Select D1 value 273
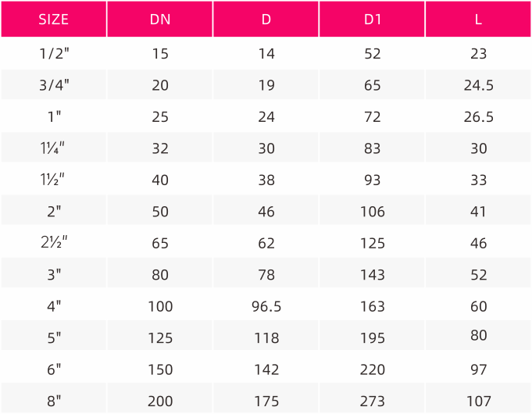Image resolution: width=532 pixels, height=414 pixels. coord(373,401)
